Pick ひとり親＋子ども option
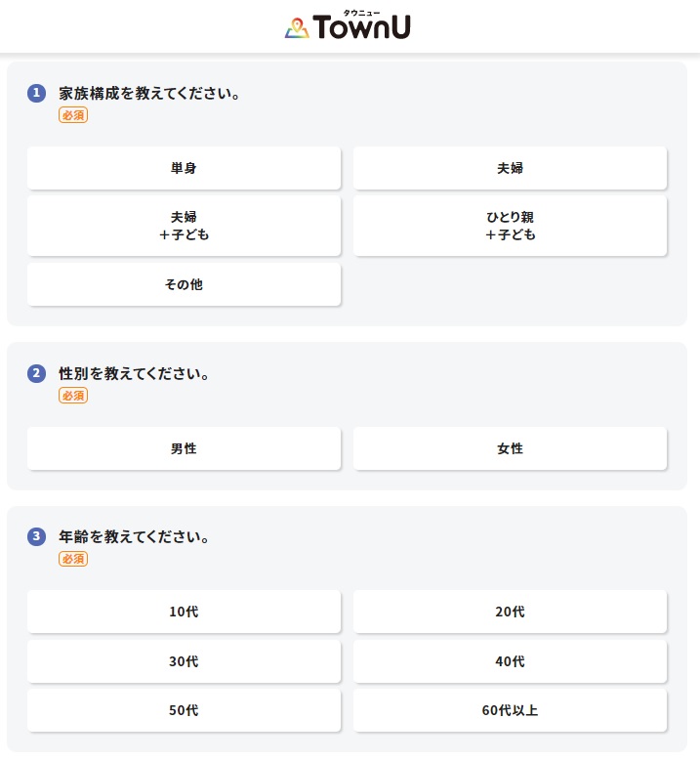 (x=510, y=226)
